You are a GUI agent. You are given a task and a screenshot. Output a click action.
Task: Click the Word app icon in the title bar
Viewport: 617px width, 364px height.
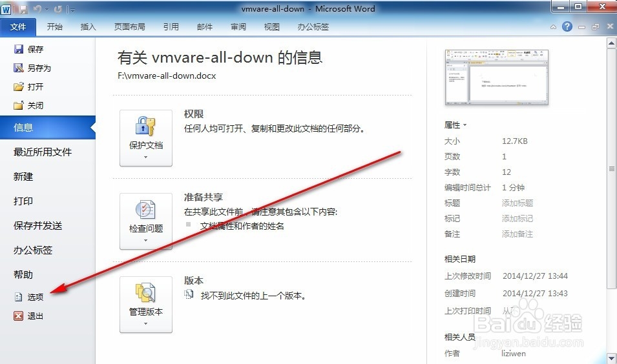coord(6,10)
